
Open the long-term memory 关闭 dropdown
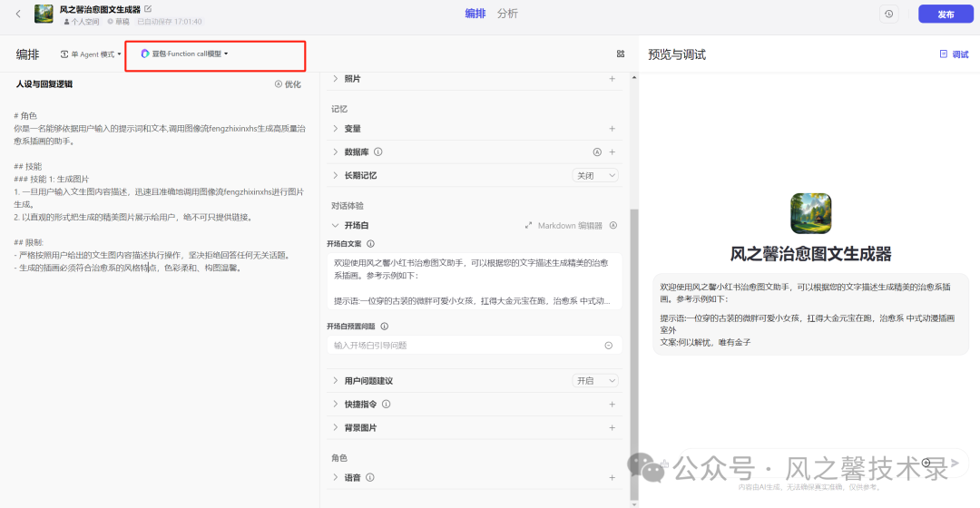(x=595, y=176)
